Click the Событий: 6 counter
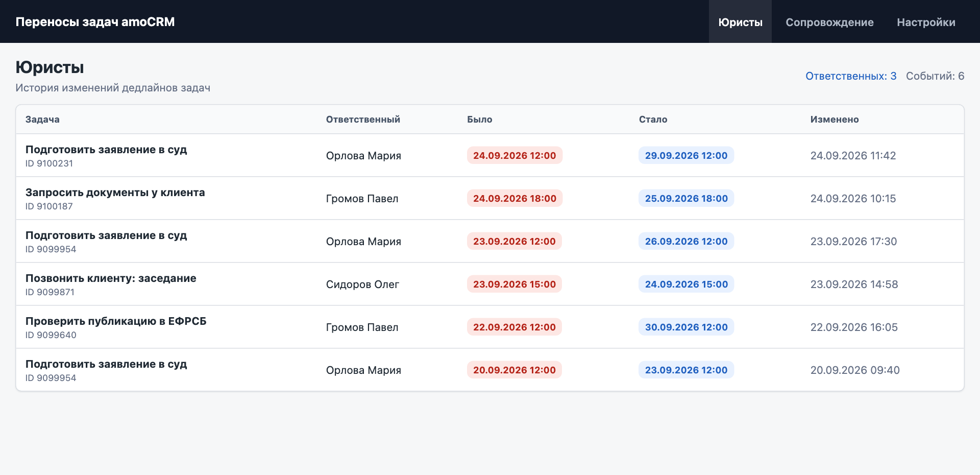This screenshot has width=980, height=475. [x=935, y=76]
